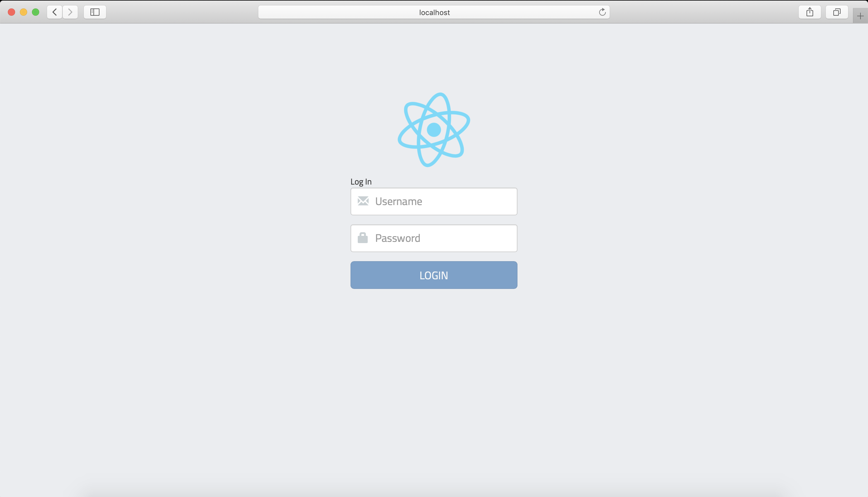Image resolution: width=868 pixels, height=497 pixels.
Task: Minimize window with yellow button
Action: click(x=24, y=12)
